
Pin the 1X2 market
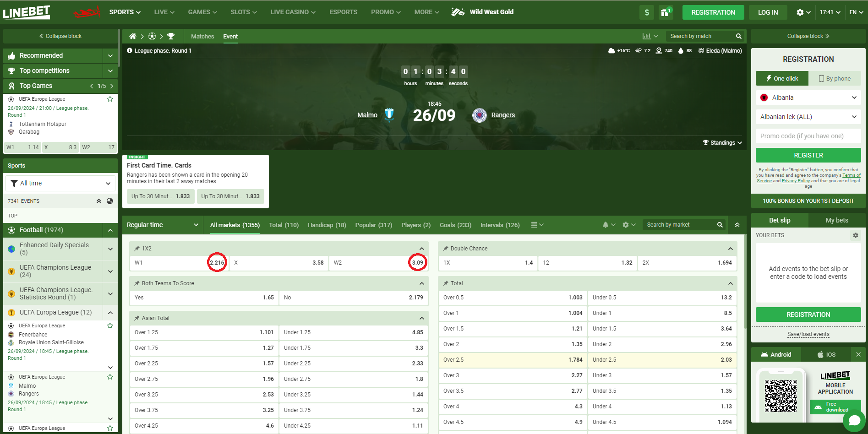click(x=137, y=249)
